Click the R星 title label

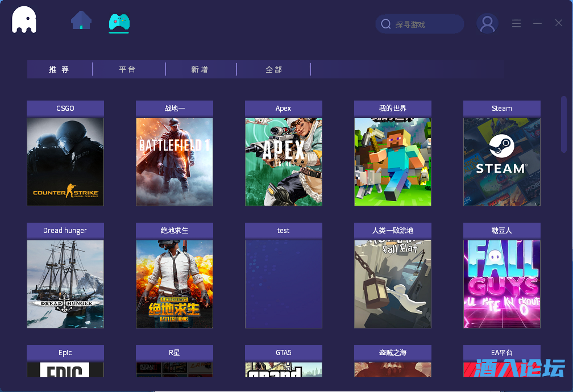pos(175,353)
